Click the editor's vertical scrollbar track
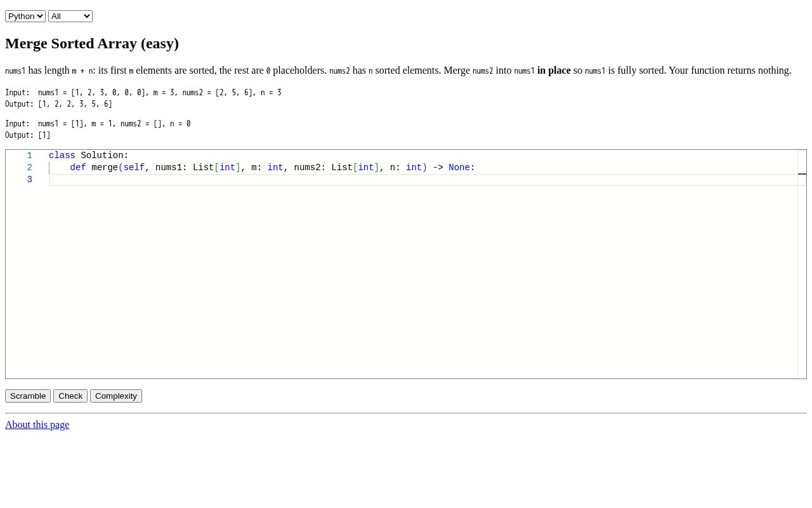 [802, 264]
